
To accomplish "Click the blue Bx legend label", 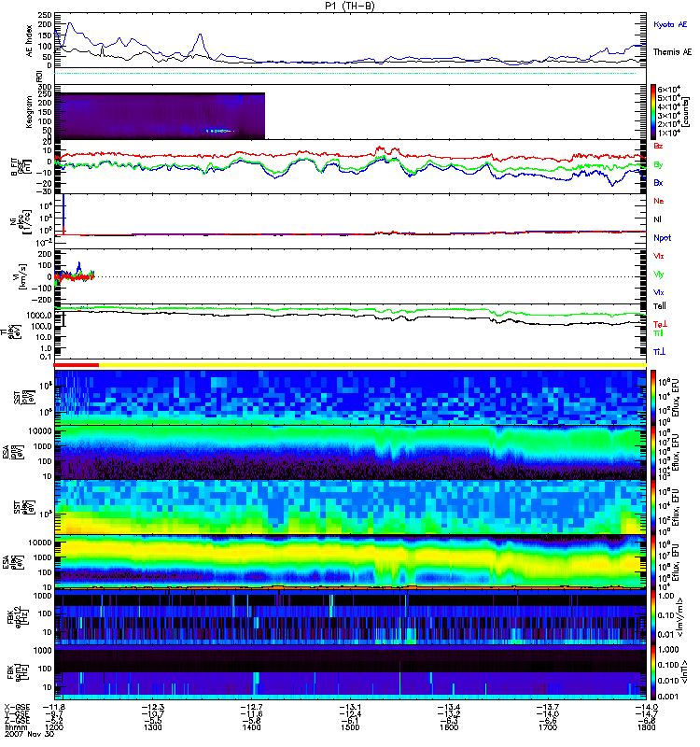I will (x=658, y=182).
